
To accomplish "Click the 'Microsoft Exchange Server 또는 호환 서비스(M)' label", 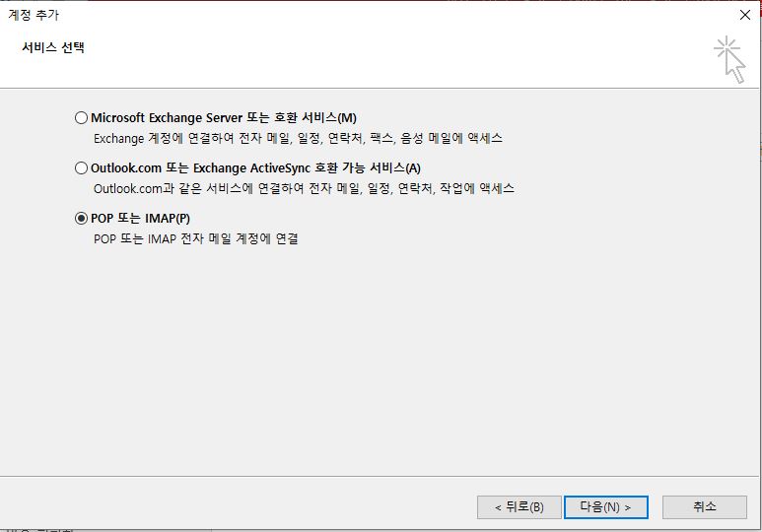I will (x=223, y=118).
